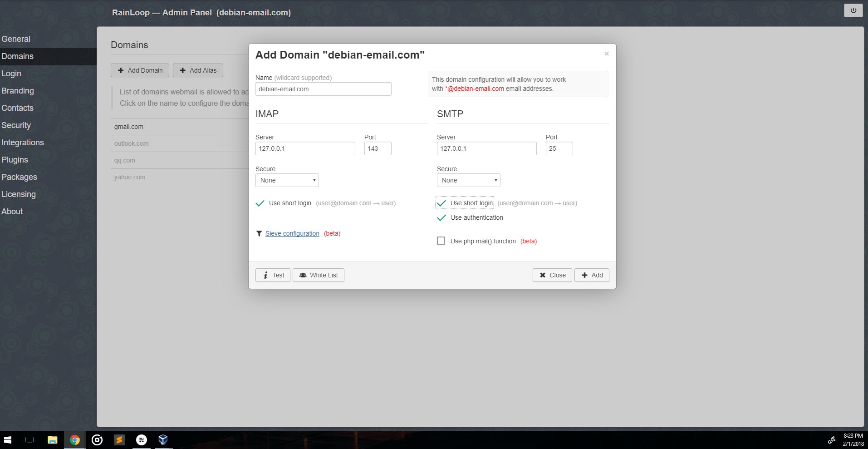Click the pen tray icon

[831, 440]
